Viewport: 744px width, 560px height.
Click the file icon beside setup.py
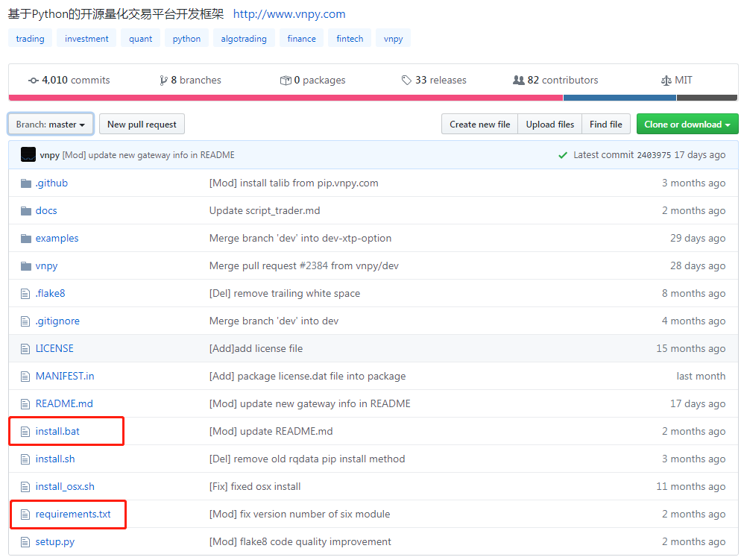25,542
